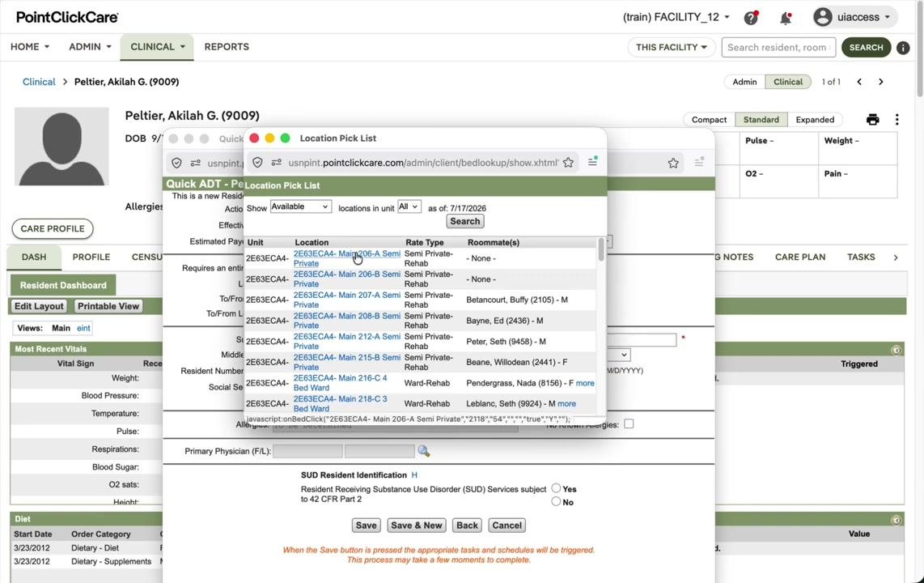Click the shield icon in Location Pick List address bar

[257, 163]
